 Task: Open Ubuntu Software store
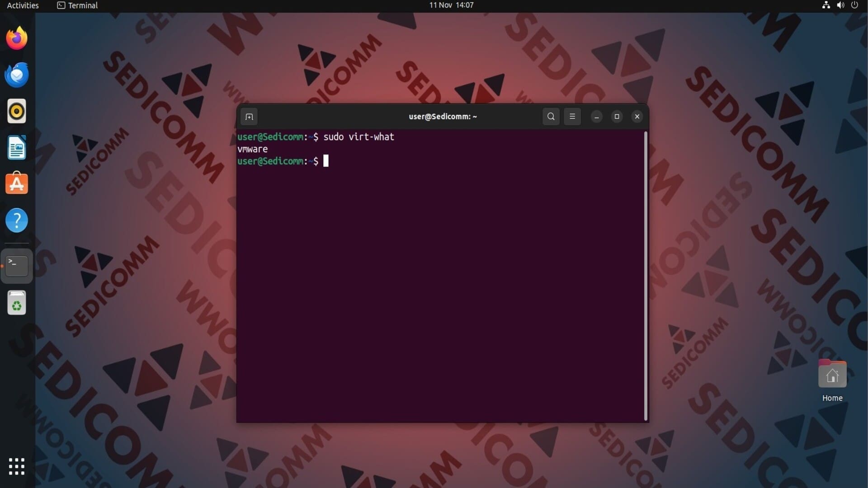tap(17, 184)
